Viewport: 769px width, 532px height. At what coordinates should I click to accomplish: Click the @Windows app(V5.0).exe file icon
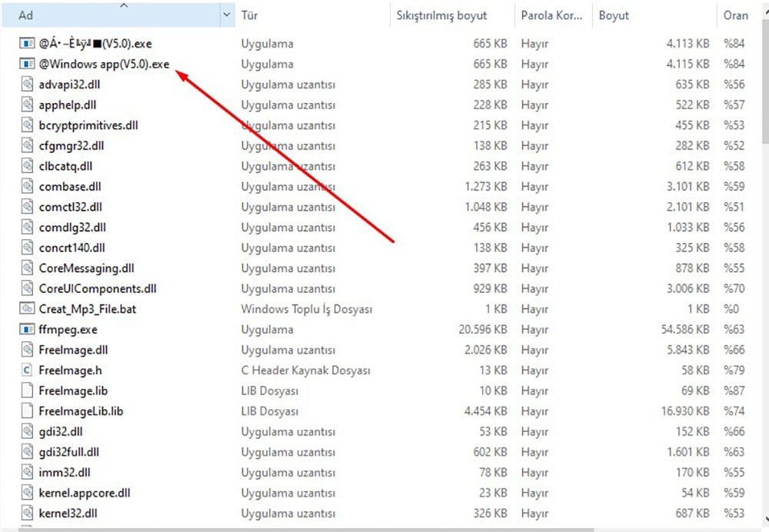tap(26, 64)
